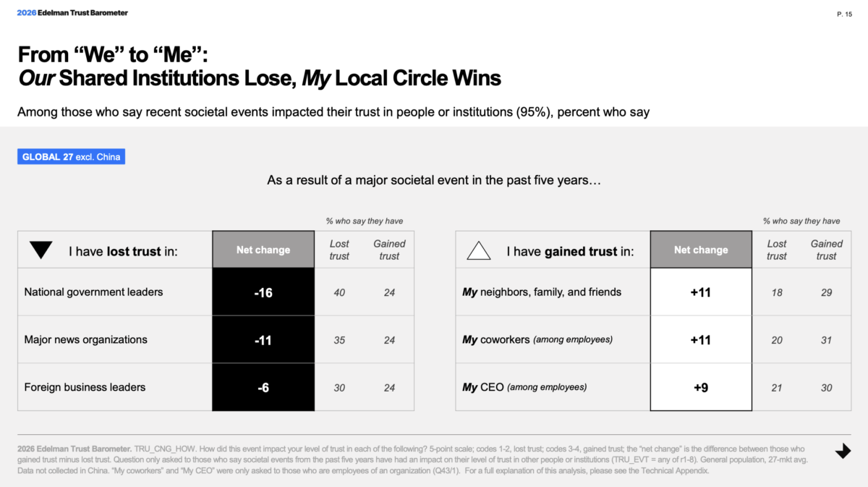The image size is (868, 487).
Task: Select the Major news organizations row label
Action: pyautogui.click(x=85, y=339)
